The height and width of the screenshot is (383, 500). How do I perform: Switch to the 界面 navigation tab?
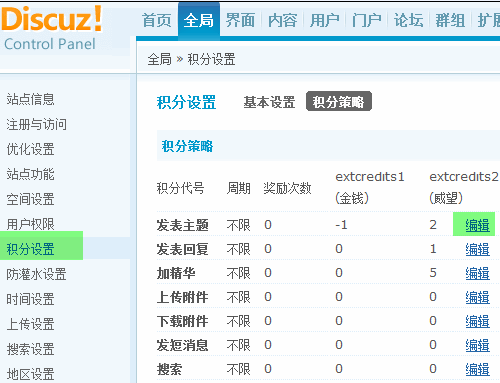click(x=240, y=20)
